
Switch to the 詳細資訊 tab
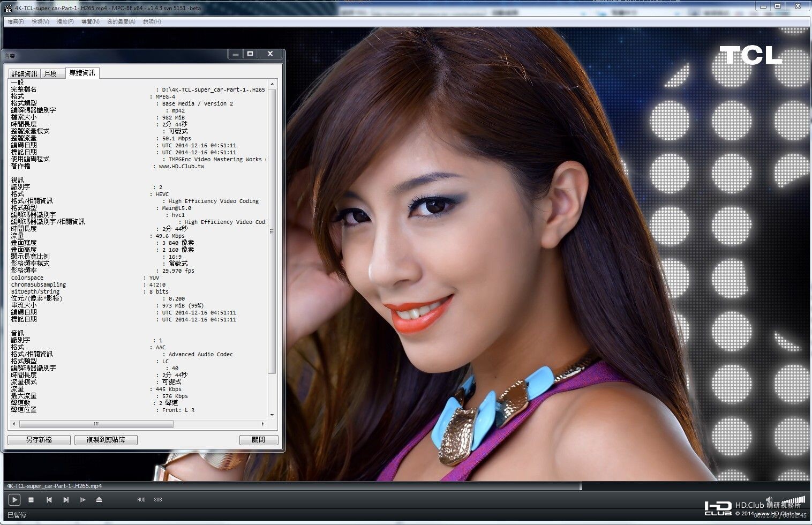[x=25, y=74]
